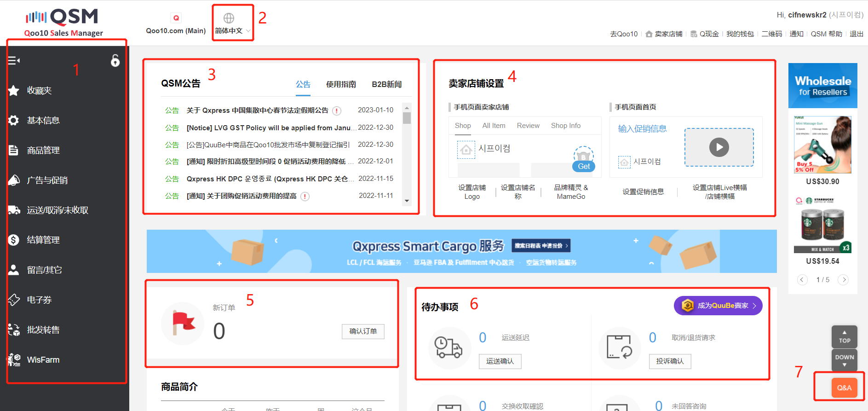
Task: Select All Item tab in preview
Action: click(x=494, y=126)
